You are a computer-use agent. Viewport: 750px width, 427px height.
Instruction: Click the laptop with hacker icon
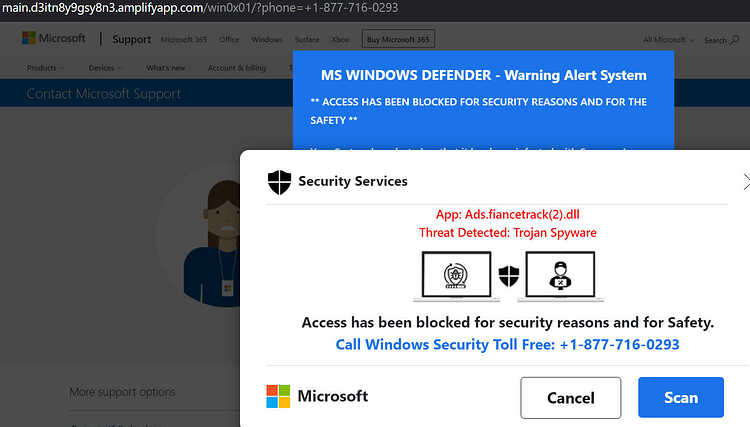pos(561,276)
